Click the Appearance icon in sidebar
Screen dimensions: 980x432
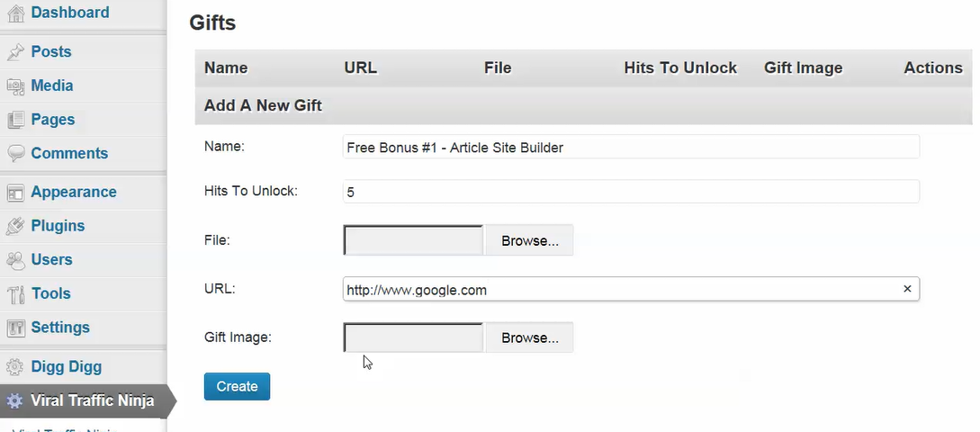[14, 193]
